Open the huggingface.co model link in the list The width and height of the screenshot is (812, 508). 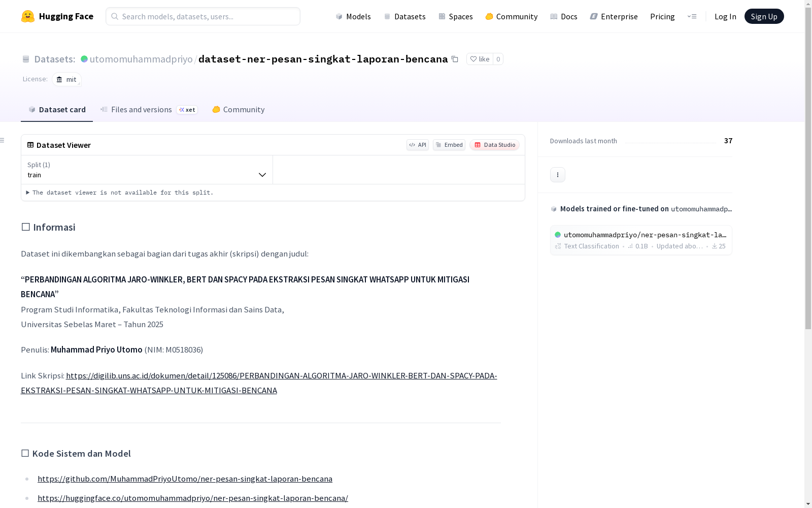point(193,498)
